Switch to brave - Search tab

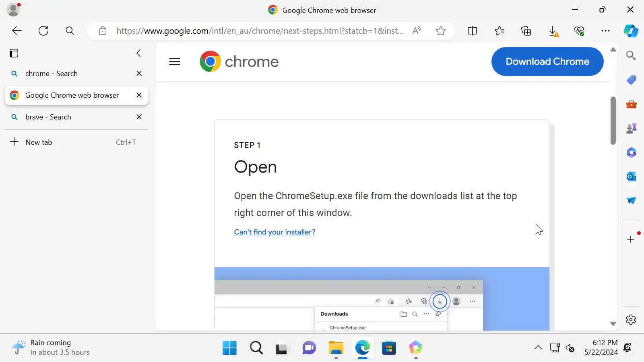76,117
